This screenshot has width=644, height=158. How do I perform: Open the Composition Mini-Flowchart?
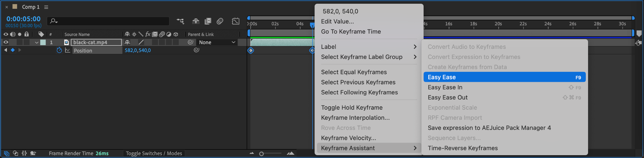click(x=180, y=21)
